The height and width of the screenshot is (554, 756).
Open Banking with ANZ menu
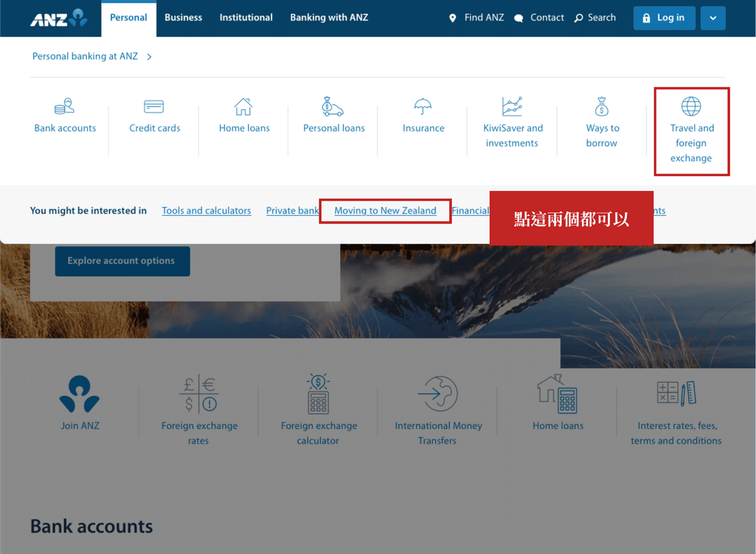329,18
